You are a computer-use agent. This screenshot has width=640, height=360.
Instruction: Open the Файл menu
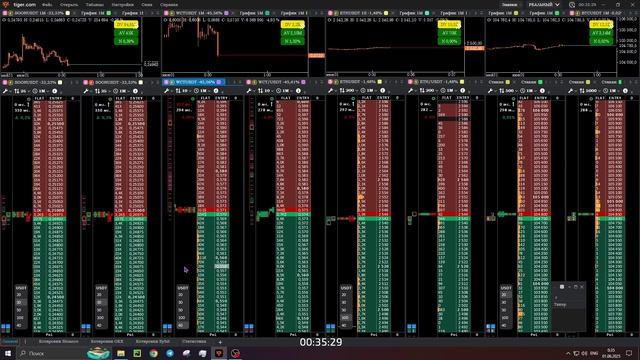47,5
